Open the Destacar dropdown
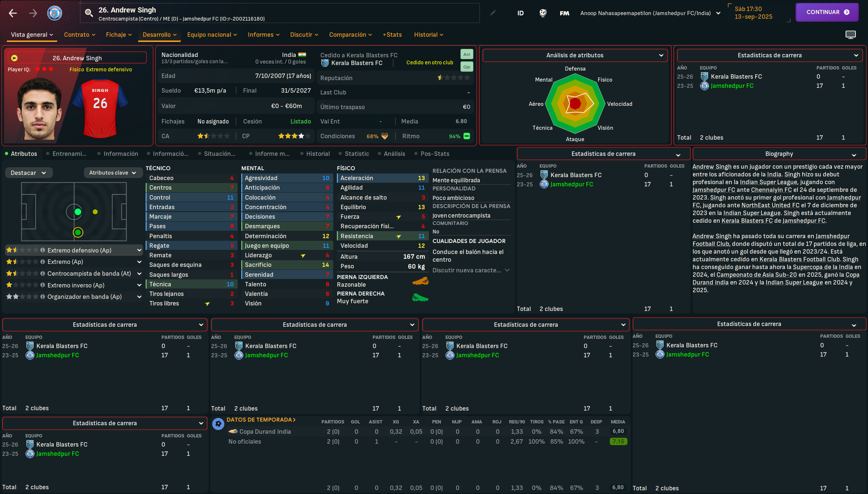868x494 pixels. (x=29, y=173)
